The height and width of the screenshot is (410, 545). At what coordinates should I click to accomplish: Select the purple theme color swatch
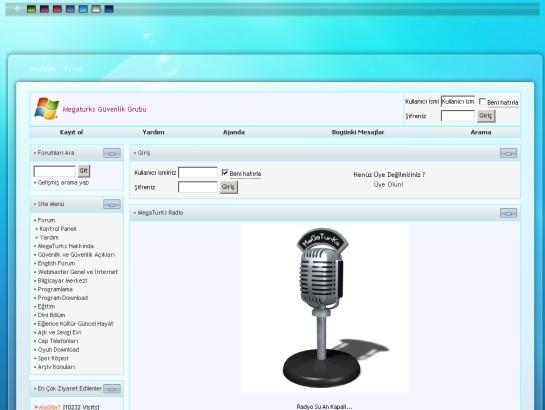(44, 9)
